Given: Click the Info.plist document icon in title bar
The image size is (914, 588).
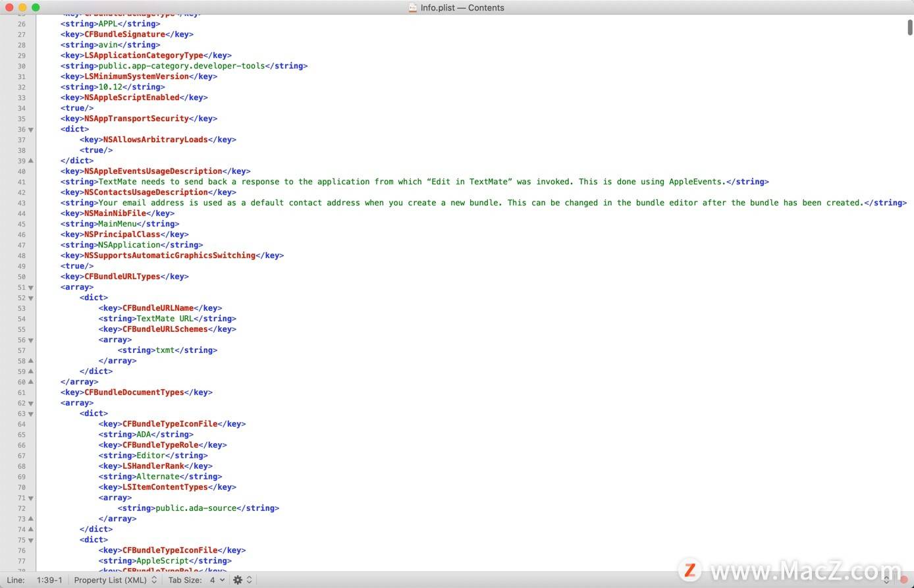Looking at the screenshot, I should click(x=413, y=8).
